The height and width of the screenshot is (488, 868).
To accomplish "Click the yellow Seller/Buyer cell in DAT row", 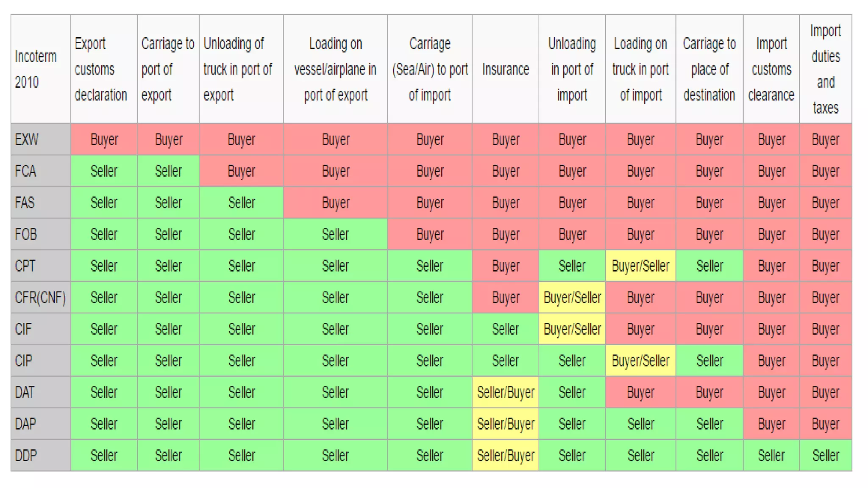I will point(506,392).
